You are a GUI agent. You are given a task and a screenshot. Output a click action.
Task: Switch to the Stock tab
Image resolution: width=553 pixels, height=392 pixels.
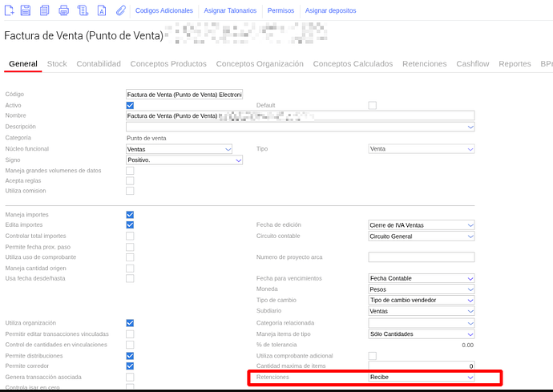click(57, 64)
